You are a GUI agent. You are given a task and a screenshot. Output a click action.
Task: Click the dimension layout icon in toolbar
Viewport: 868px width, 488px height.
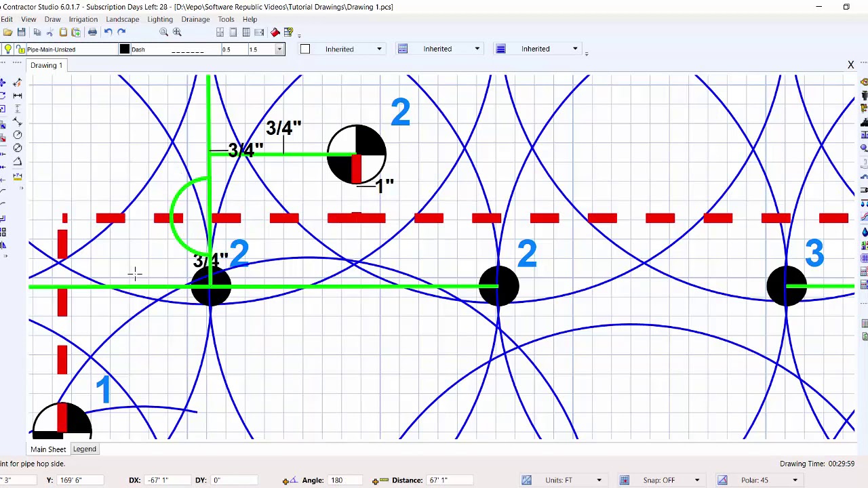click(x=259, y=33)
